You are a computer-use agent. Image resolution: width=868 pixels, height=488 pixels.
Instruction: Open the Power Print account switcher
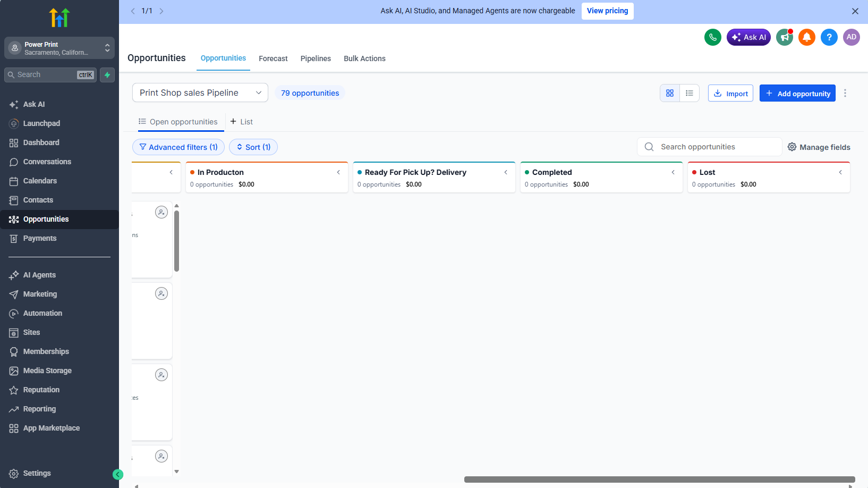[x=59, y=48]
